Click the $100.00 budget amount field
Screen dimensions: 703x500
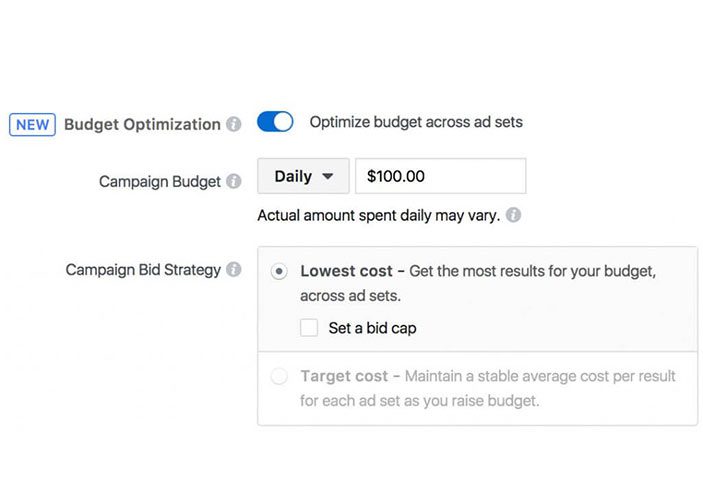pos(440,176)
